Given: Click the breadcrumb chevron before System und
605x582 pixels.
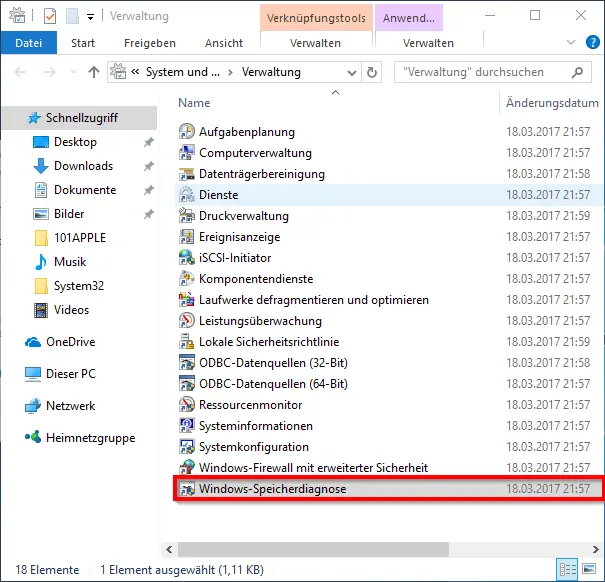Looking at the screenshot, I should pyautogui.click(x=135, y=72).
